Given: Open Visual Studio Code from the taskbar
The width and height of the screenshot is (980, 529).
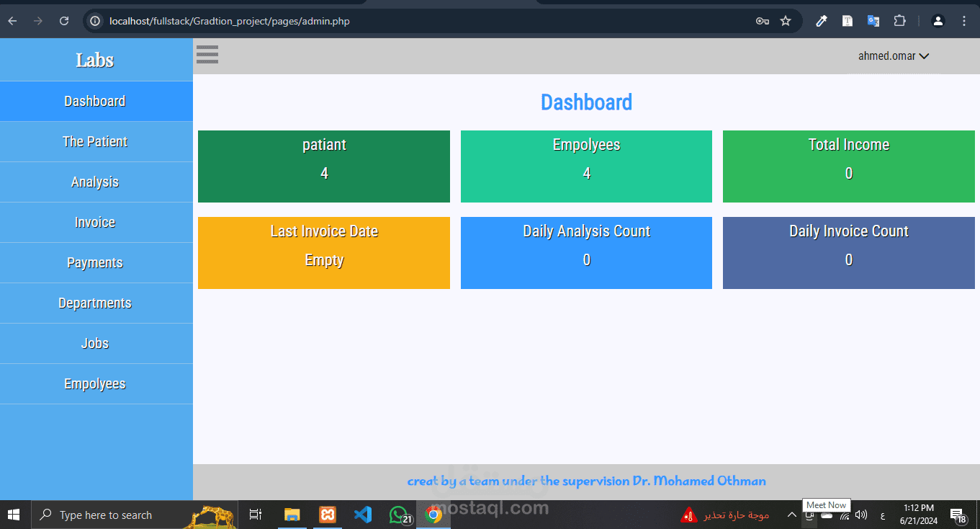Looking at the screenshot, I should 363,515.
